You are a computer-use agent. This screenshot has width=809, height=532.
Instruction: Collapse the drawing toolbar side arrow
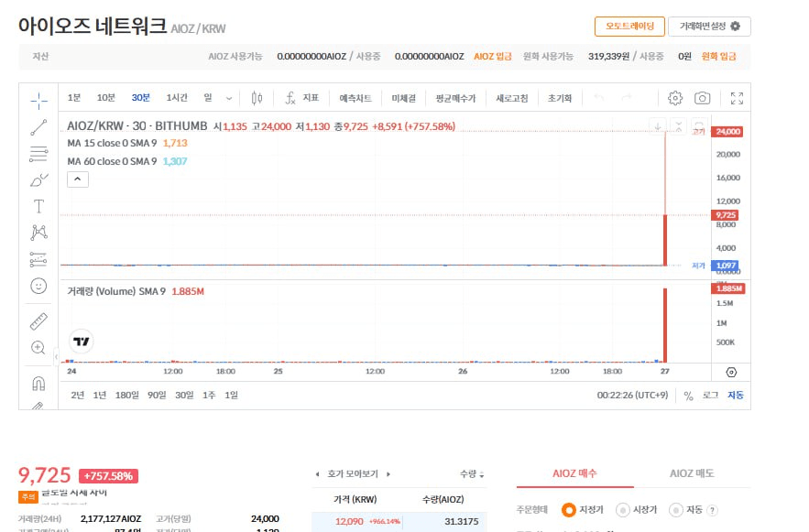56,357
